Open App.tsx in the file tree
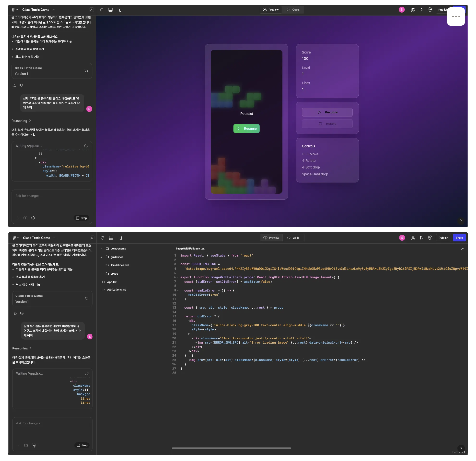The height and width of the screenshot is (461, 476). 112,282
